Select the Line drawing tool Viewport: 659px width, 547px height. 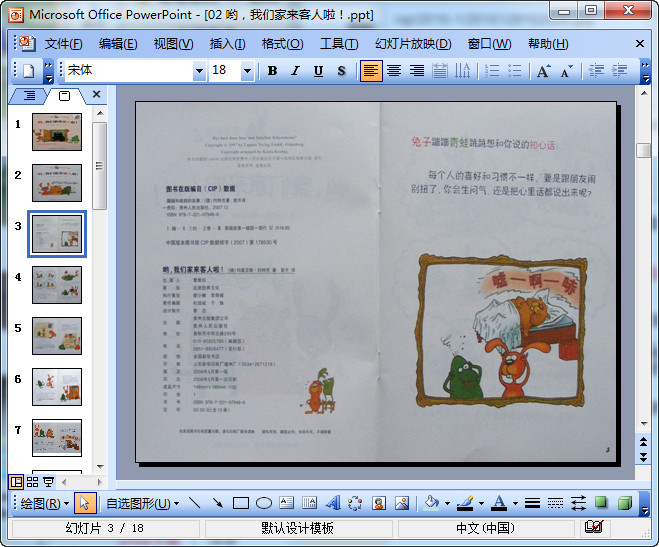click(194, 503)
